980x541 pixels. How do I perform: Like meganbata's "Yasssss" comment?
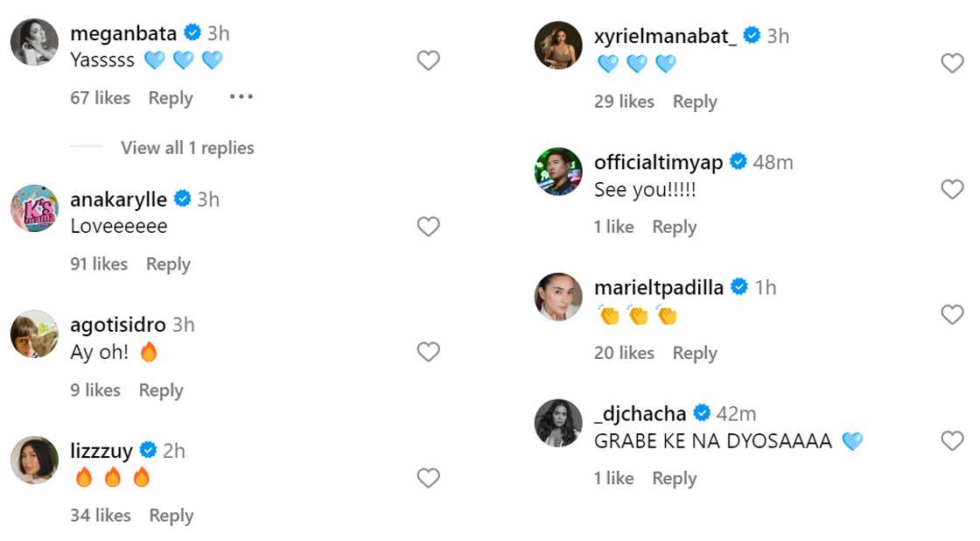428,60
